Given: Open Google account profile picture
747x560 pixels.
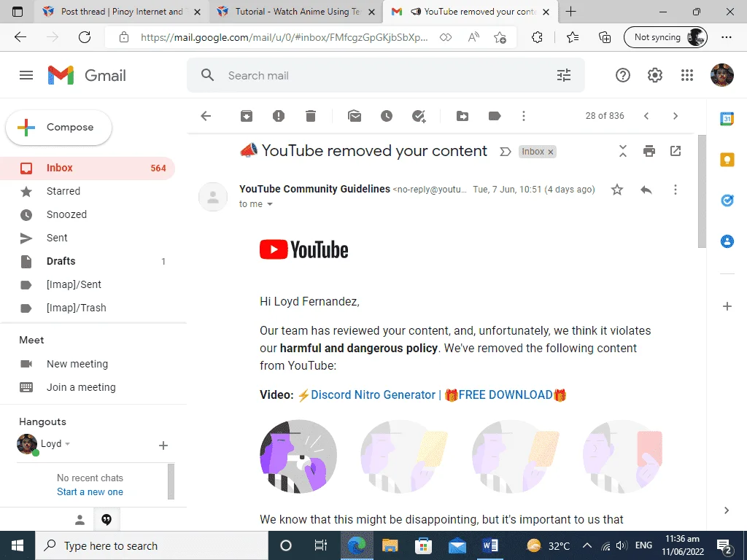Looking at the screenshot, I should tap(721, 75).
